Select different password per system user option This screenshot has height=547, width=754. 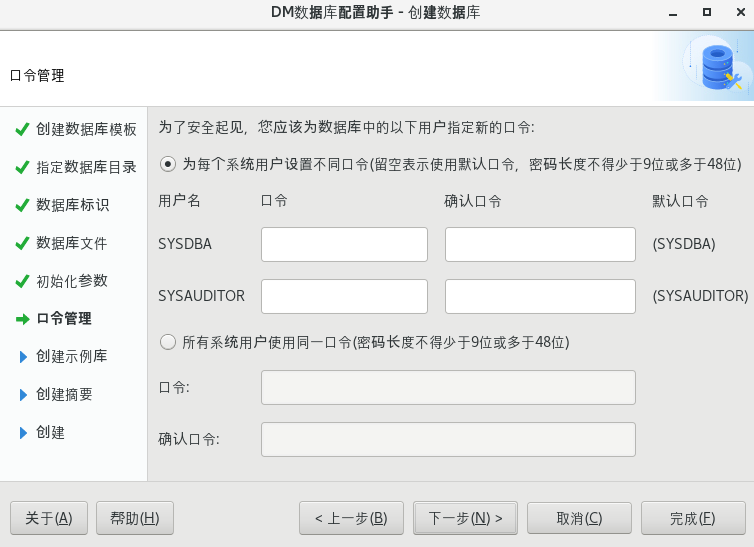click(168, 164)
